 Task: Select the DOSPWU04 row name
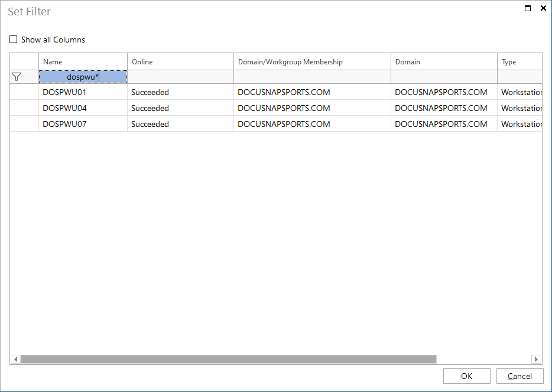tap(64, 108)
